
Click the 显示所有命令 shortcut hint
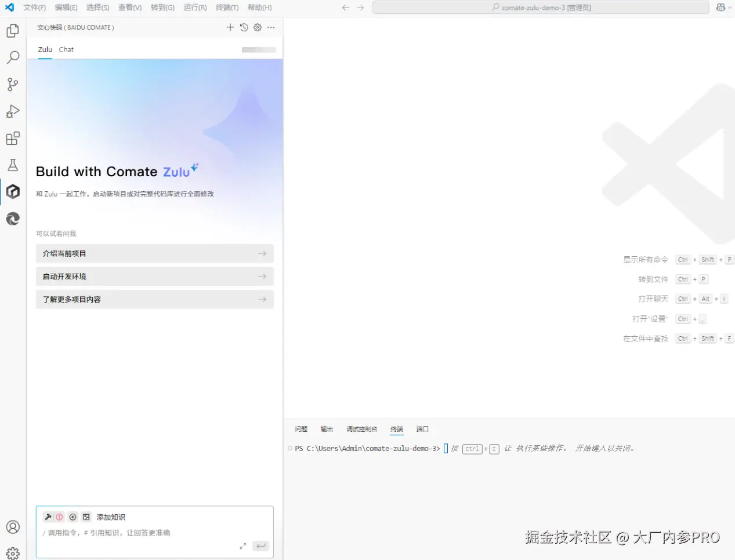(x=646, y=260)
